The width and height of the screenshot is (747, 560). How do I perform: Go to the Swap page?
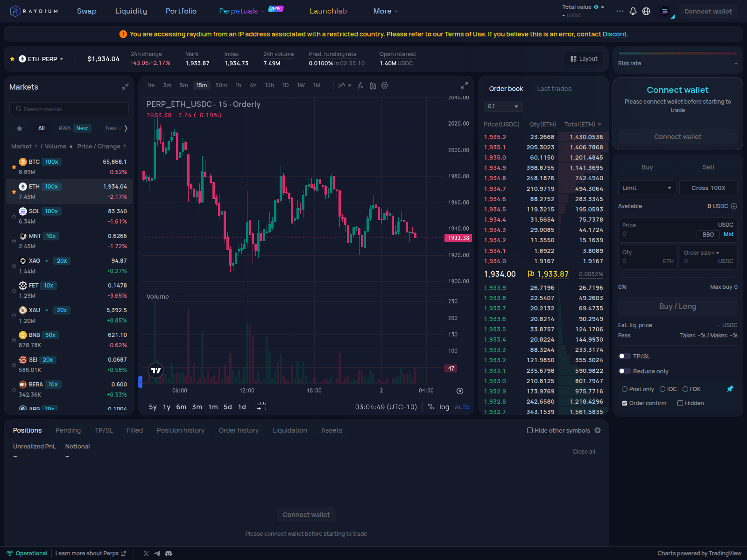tap(87, 11)
